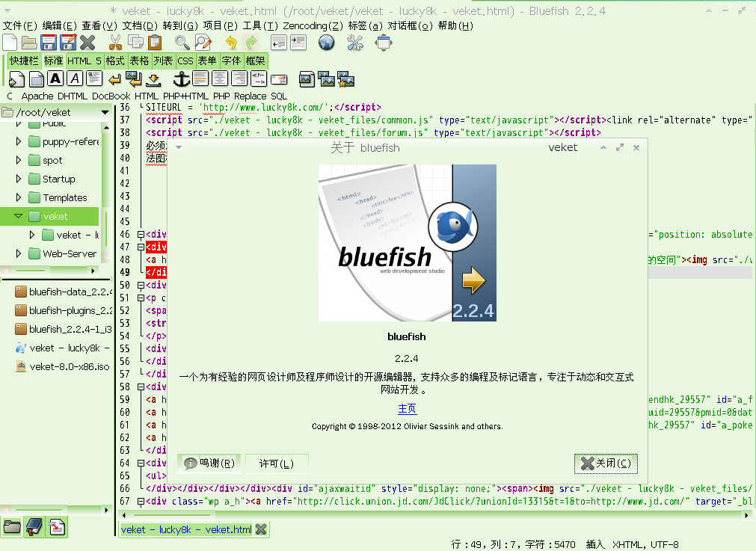Insert the Body tag icon
Viewport: 756px width, 551px height.
point(36,79)
